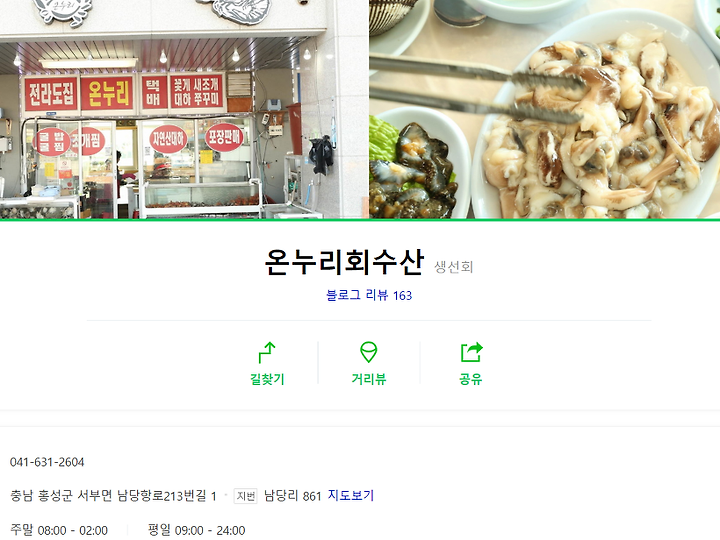Select the 길찾기 text label

tap(267, 379)
